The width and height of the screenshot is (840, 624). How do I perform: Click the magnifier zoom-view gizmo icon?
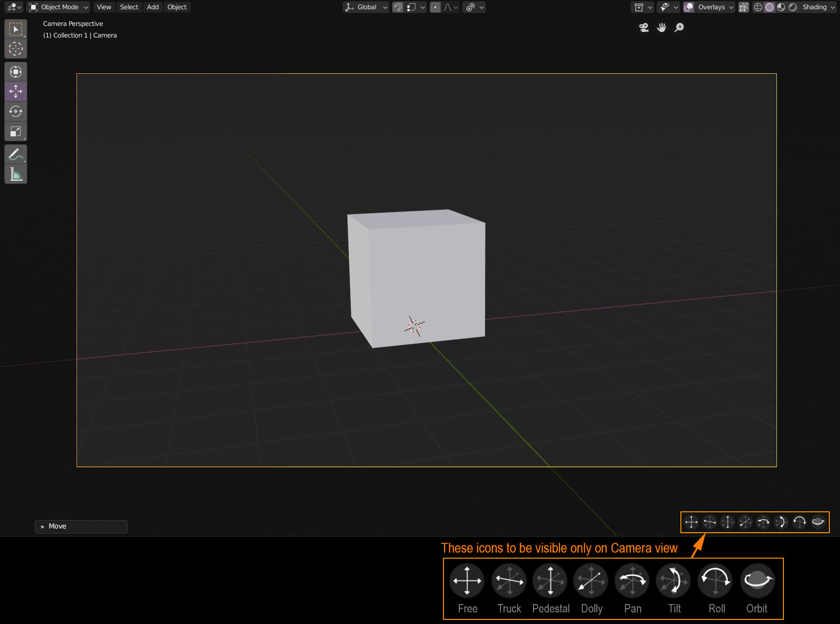tap(679, 28)
